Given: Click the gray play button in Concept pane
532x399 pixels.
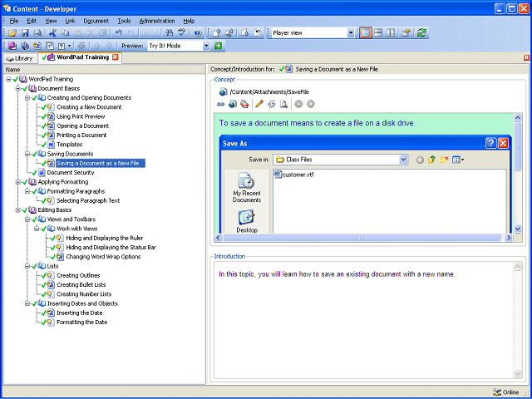Looking at the screenshot, I should click(x=298, y=104).
